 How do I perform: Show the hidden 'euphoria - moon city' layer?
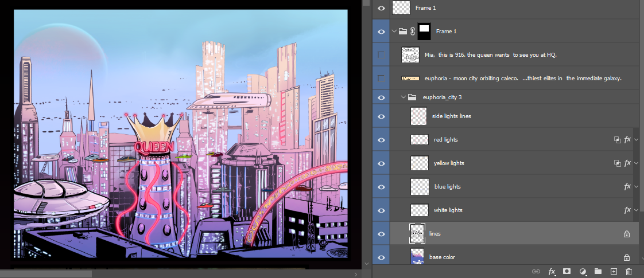tap(382, 78)
